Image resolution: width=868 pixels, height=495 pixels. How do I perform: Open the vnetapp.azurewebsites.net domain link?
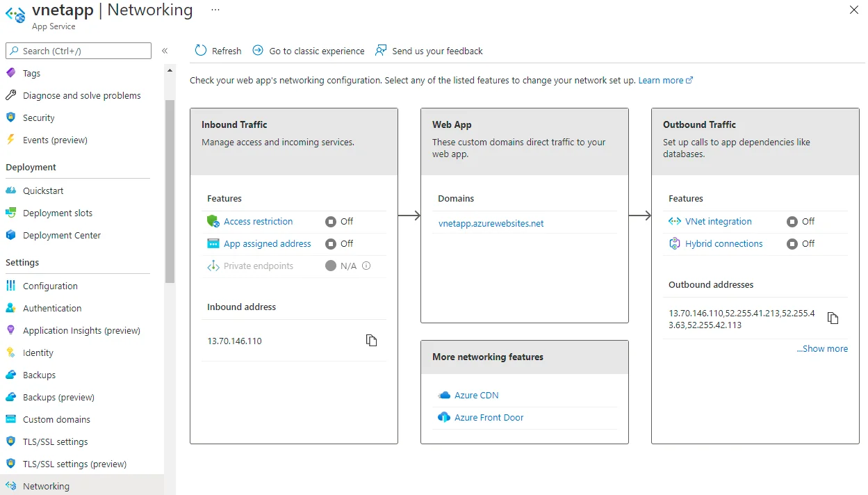(x=491, y=223)
